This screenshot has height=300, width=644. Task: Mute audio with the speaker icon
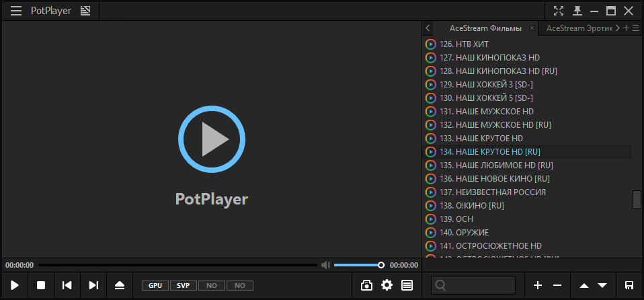point(325,265)
